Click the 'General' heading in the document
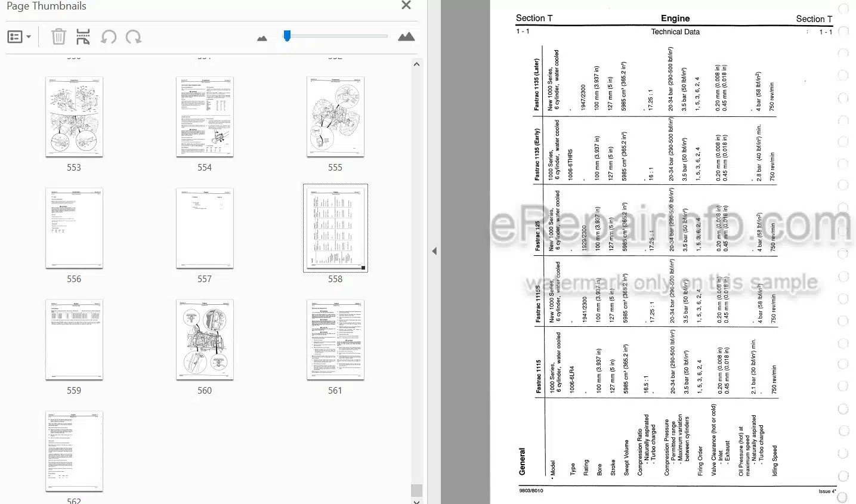This screenshot has width=856, height=504. [523, 461]
